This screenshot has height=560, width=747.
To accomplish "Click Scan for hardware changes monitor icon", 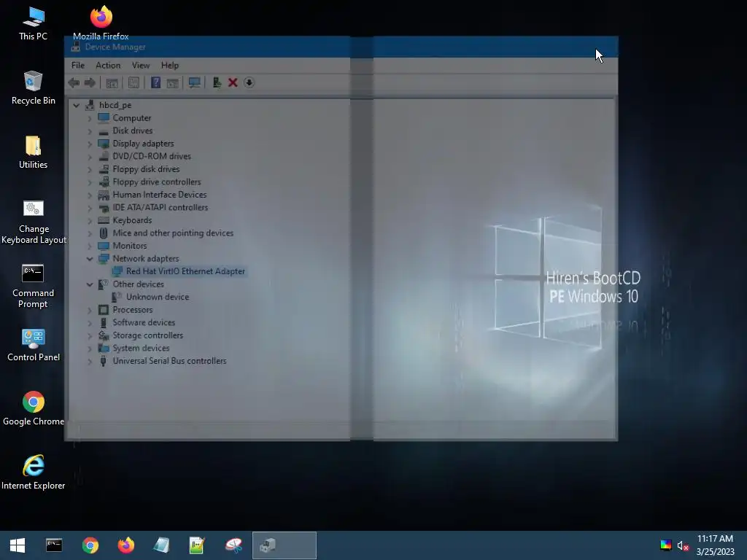I will [194, 83].
